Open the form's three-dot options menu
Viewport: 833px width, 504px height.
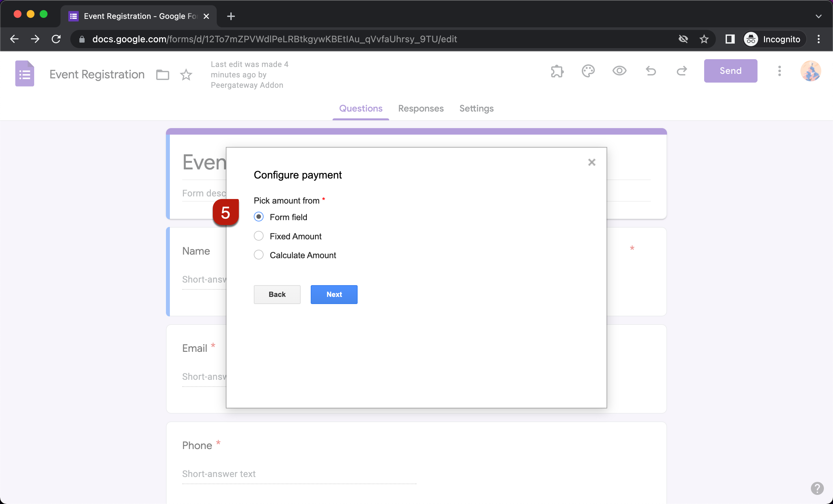779,71
